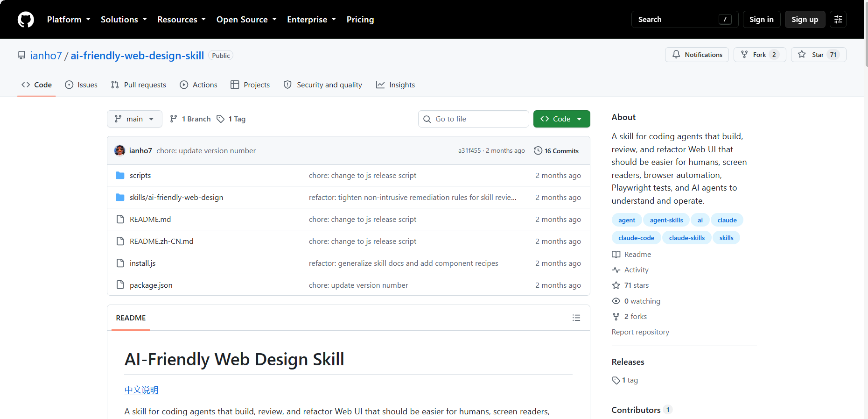Click the Contributors heading
The height and width of the screenshot is (419, 868).
point(636,410)
